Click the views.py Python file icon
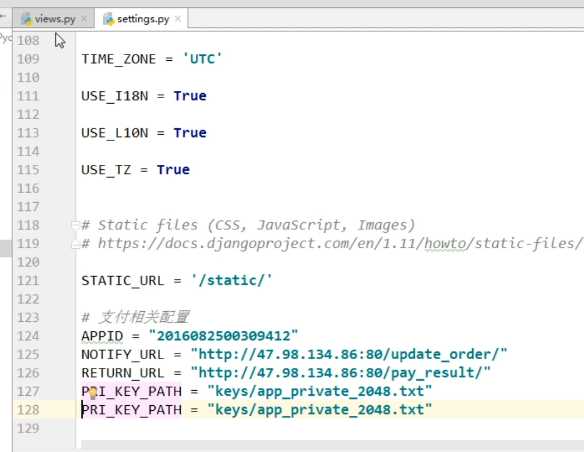Image resolution: width=584 pixels, height=452 pixels. coord(26,19)
